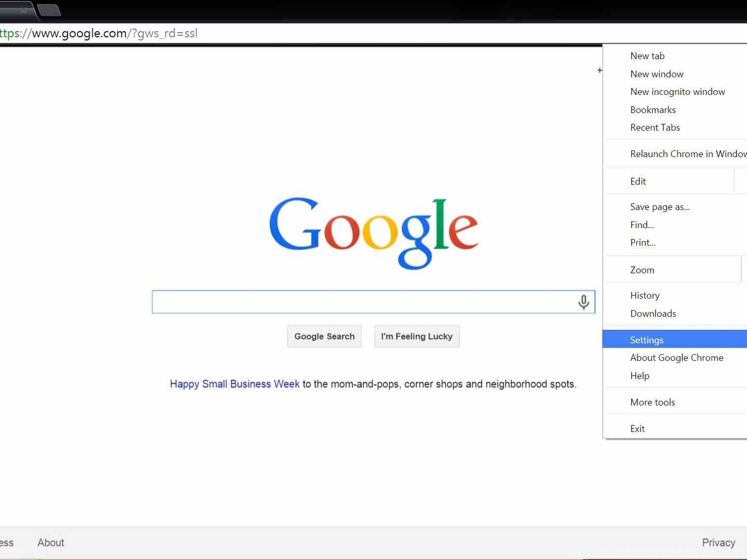Open Settings from the Chrome menu
747x560 pixels.
675,339
